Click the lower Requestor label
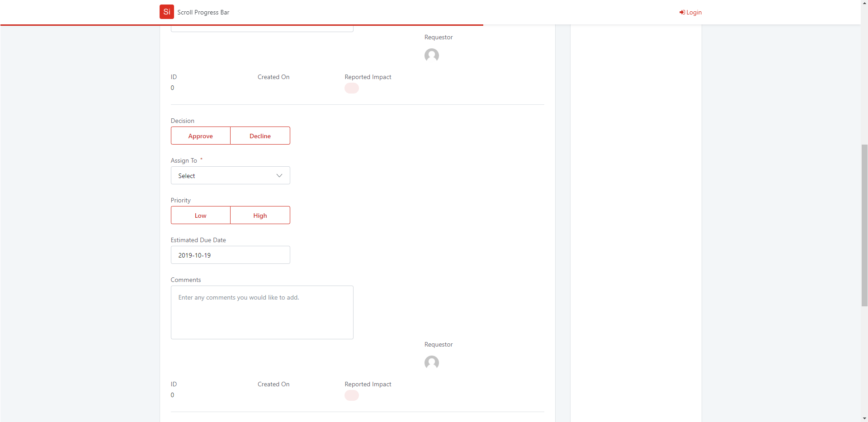The width and height of the screenshot is (868, 422). coord(439,344)
